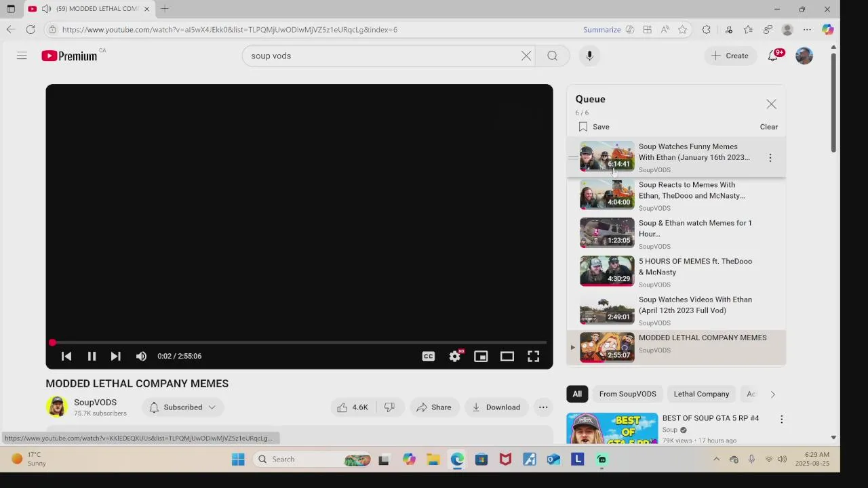Share this video
This screenshot has width=868, height=488.
coord(434,407)
